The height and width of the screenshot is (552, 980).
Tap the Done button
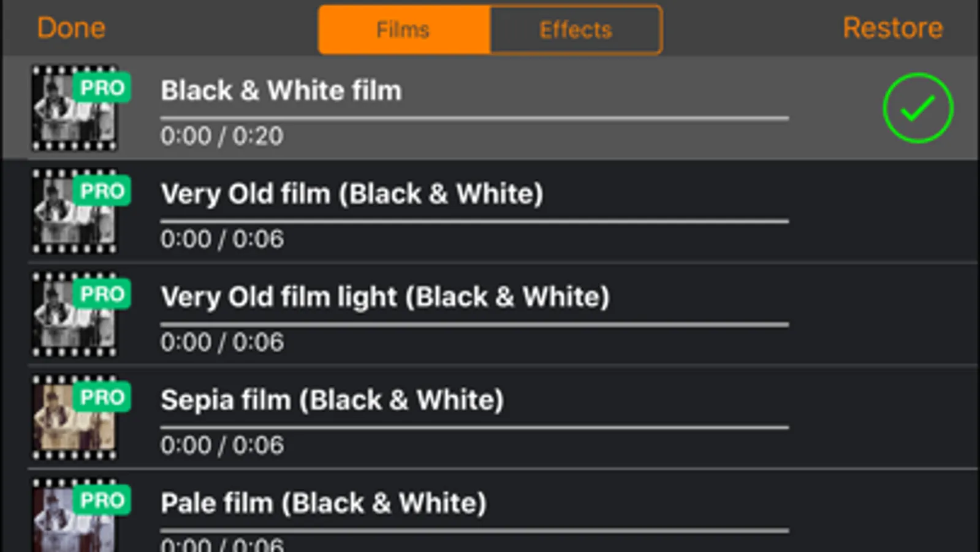pyautogui.click(x=71, y=28)
